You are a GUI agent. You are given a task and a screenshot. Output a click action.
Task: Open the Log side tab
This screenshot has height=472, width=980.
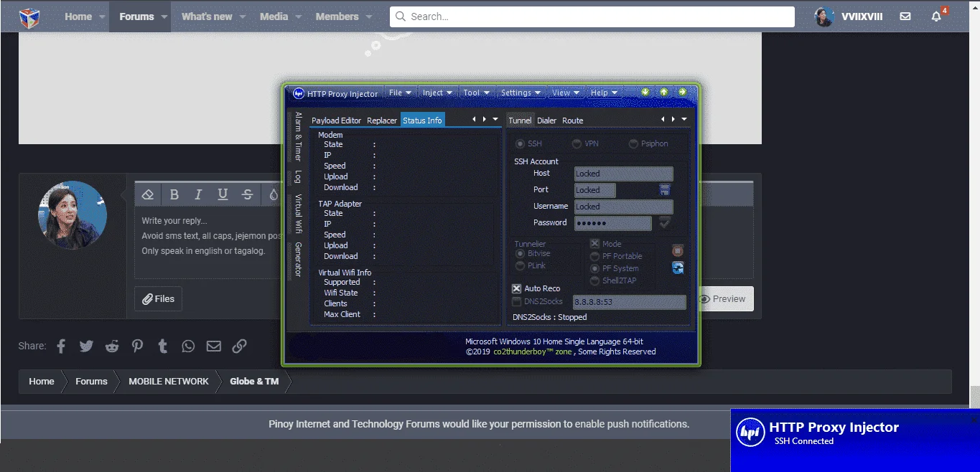pyautogui.click(x=298, y=176)
